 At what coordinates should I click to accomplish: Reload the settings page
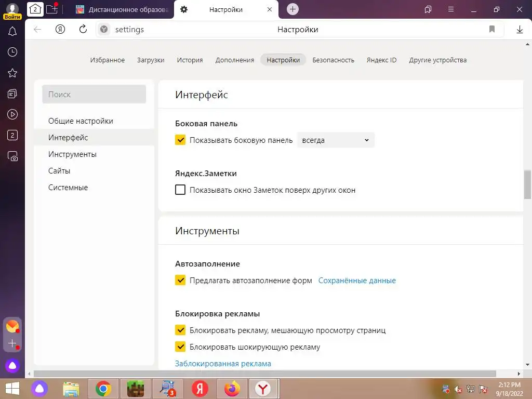click(x=83, y=30)
